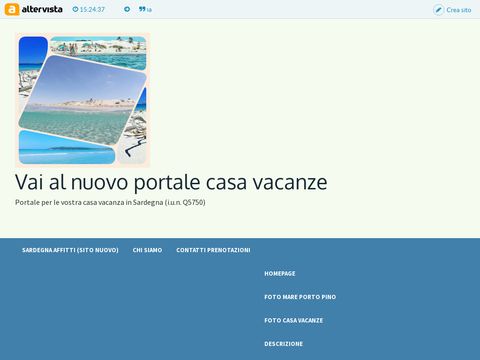Open the Crea sito link
This screenshot has height=360, width=480.
[459, 10]
